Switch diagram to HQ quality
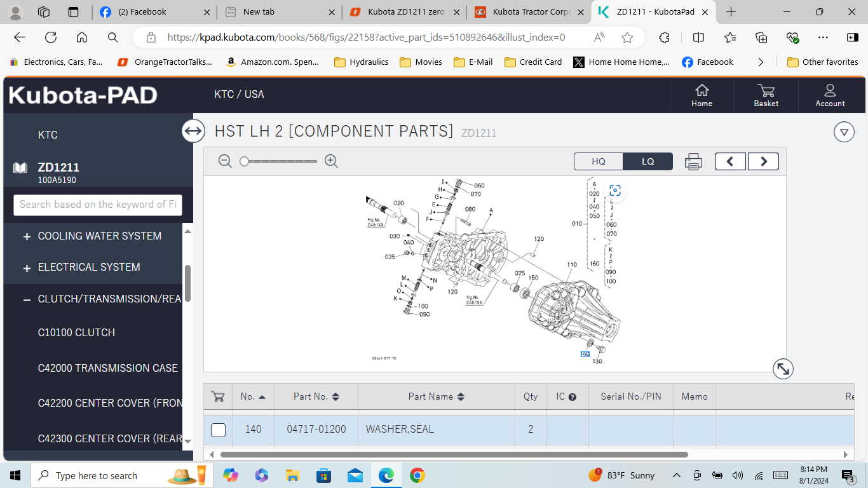Viewport: 868px width, 488px height. coord(599,161)
